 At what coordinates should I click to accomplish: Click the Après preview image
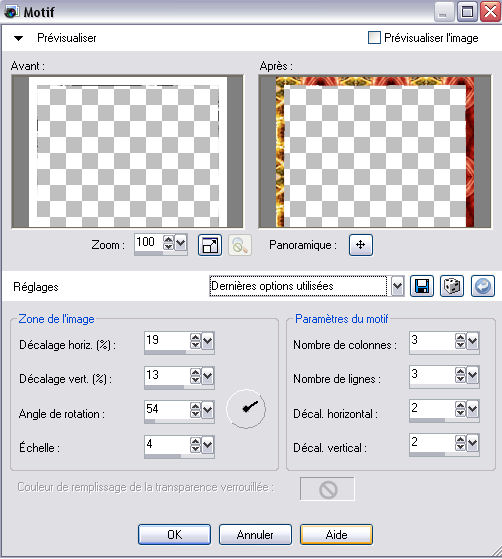pos(375,152)
